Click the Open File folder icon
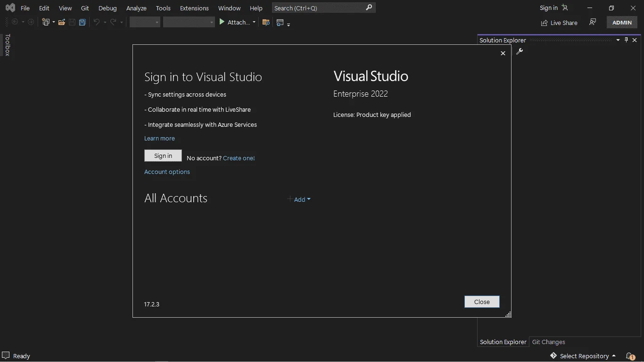644x362 pixels. point(62,22)
